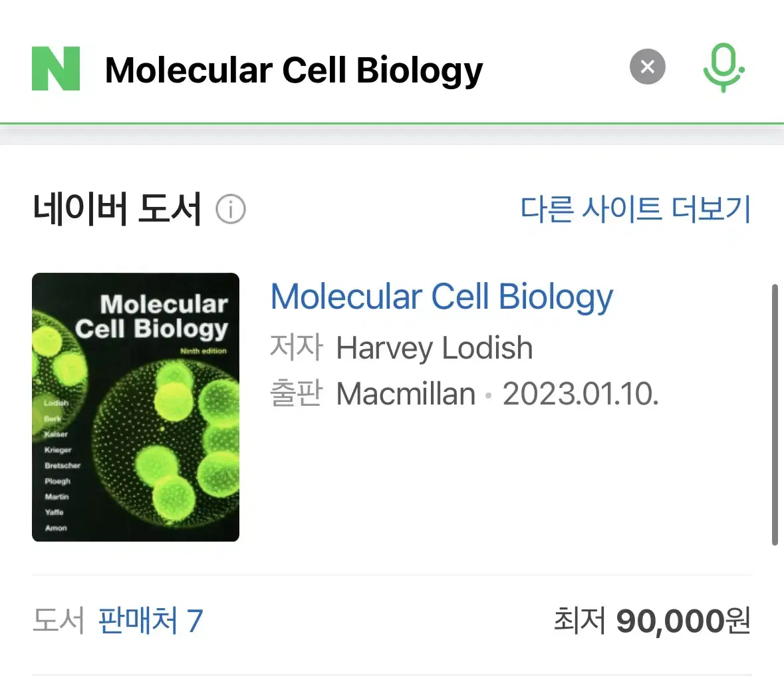Screen dimensions: 784x680
Task: Open the 다른 사이트 더보기 link
Action: point(636,209)
